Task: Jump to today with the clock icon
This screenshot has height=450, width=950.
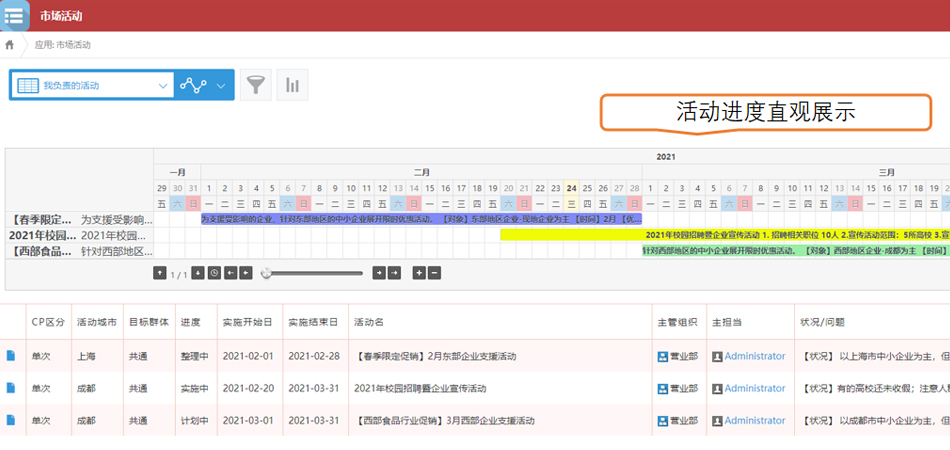Action: pos(214,272)
